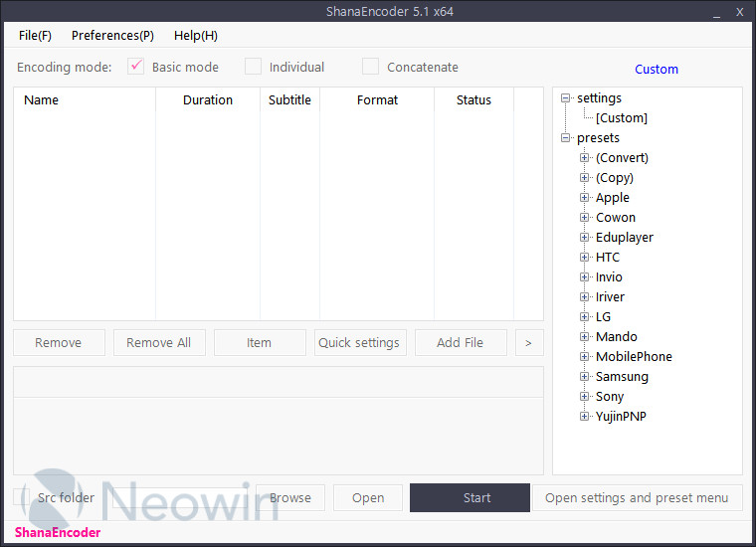Expand the MobilePhone preset group
Image resolution: width=756 pixels, height=547 pixels.
[x=584, y=357]
